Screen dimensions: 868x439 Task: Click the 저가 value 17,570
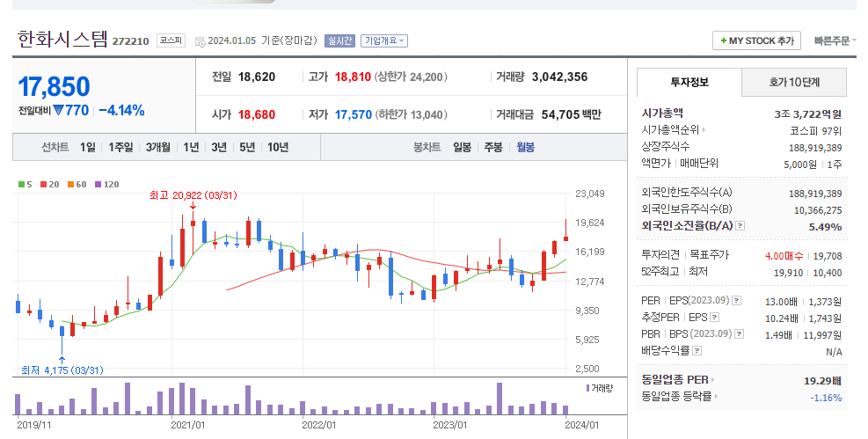[354, 114]
